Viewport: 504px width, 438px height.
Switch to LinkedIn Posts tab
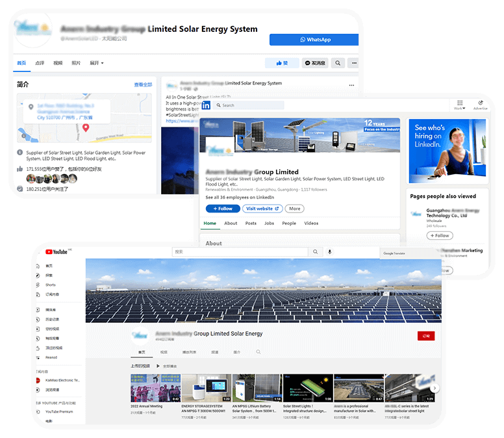[x=251, y=223]
